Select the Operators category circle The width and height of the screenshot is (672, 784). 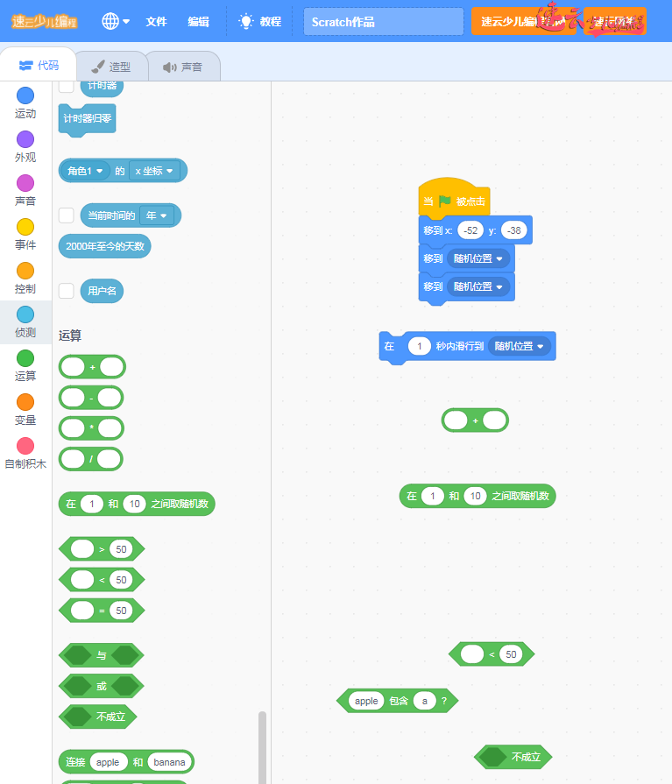pos(25,358)
